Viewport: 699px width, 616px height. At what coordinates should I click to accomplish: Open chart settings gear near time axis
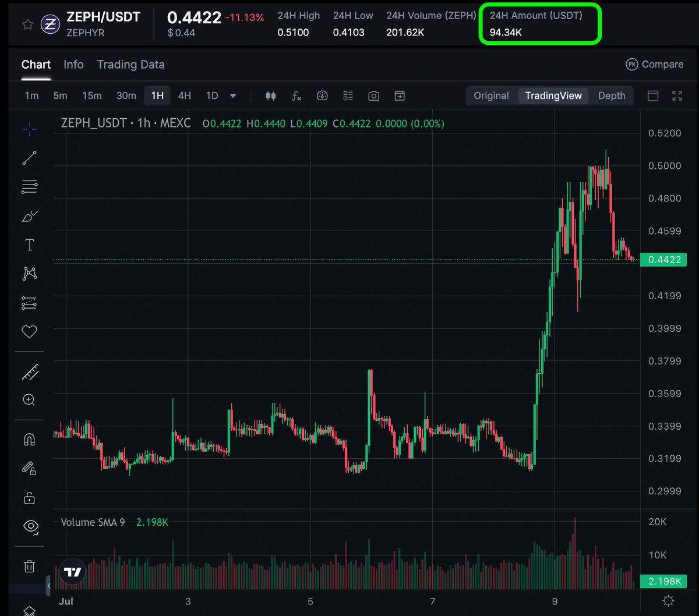[x=669, y=601]
